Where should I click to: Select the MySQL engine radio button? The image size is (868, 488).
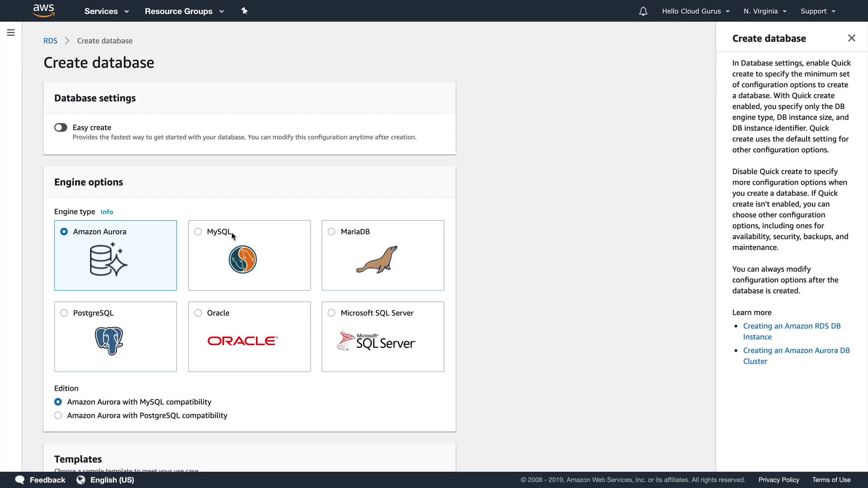pyautogui.click(x=198, y=232)
